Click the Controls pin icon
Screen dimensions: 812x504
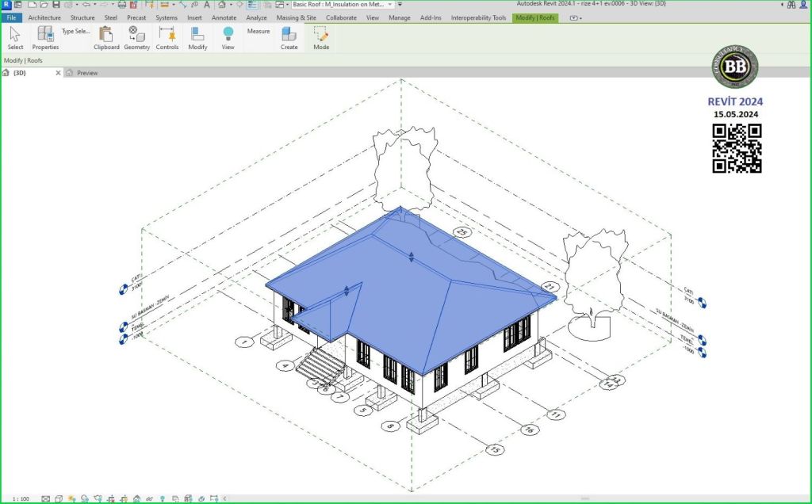167,34
